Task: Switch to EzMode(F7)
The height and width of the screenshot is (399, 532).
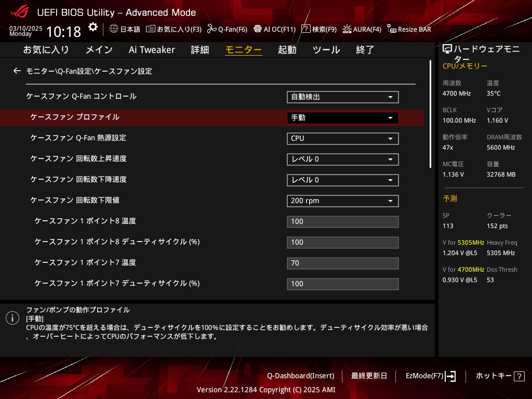Action: tap(424, 376)
